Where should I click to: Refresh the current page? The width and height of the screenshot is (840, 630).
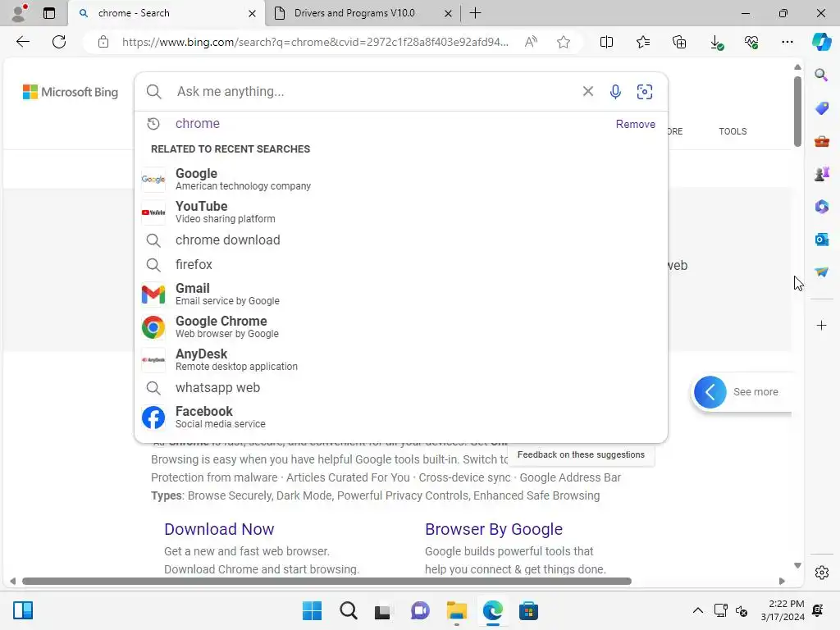point(59,42)
